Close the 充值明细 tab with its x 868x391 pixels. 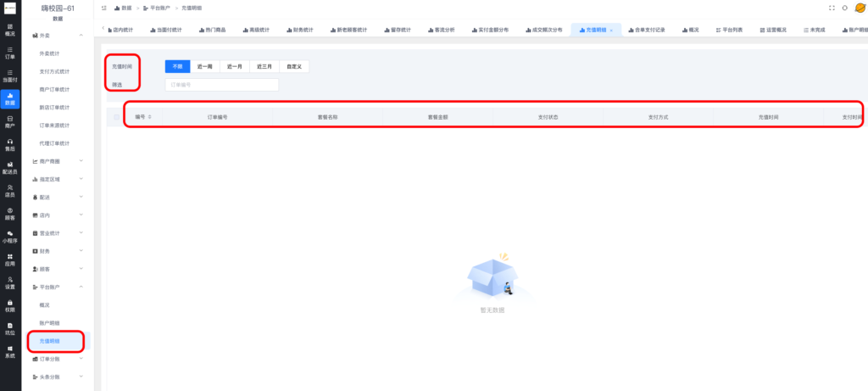coord(611,31)
